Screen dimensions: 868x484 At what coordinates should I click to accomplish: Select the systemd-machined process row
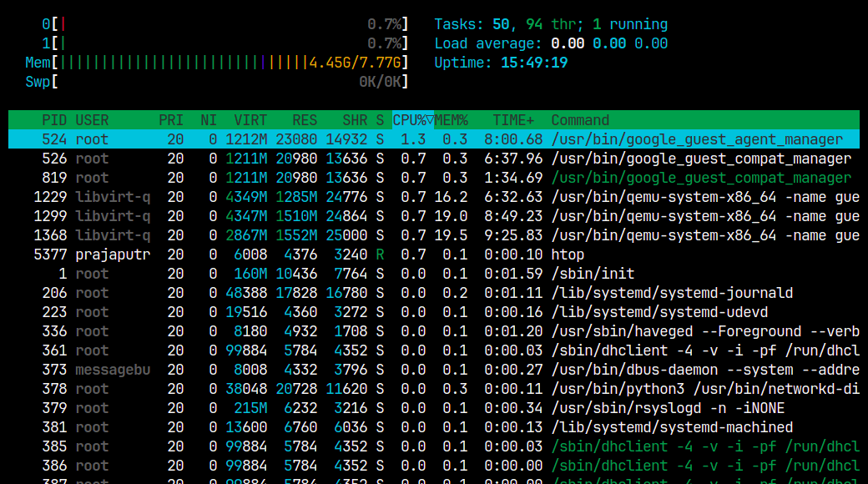point(434,427)
